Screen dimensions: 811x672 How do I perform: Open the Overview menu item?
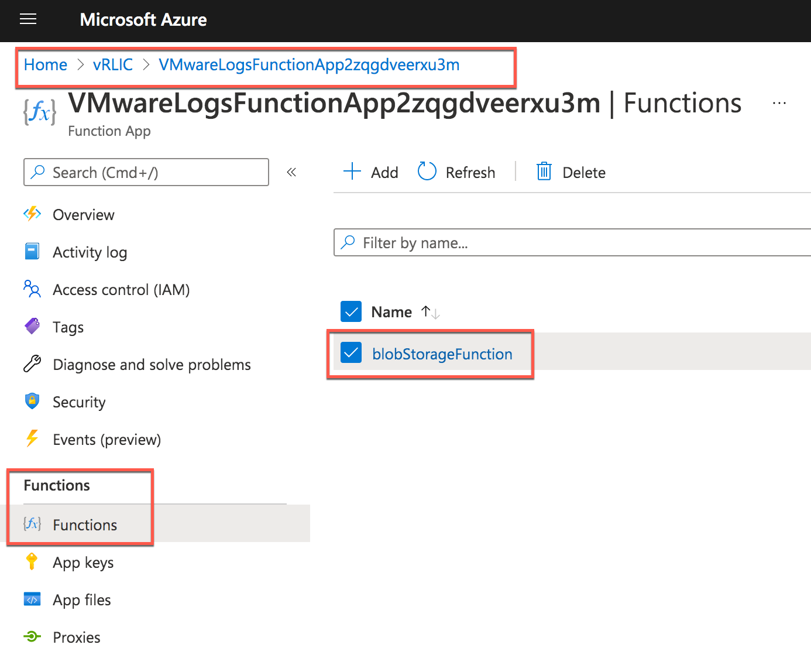click(84, 215)
